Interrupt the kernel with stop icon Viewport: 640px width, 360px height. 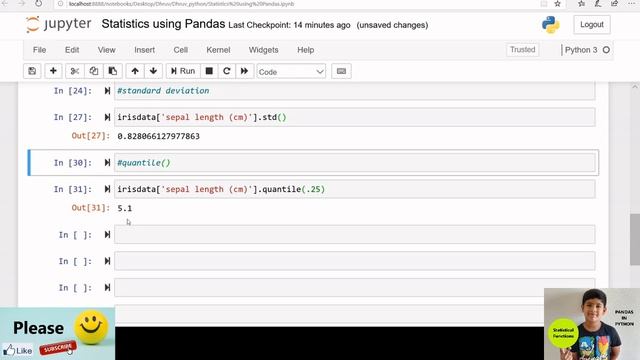coord(209,71)
